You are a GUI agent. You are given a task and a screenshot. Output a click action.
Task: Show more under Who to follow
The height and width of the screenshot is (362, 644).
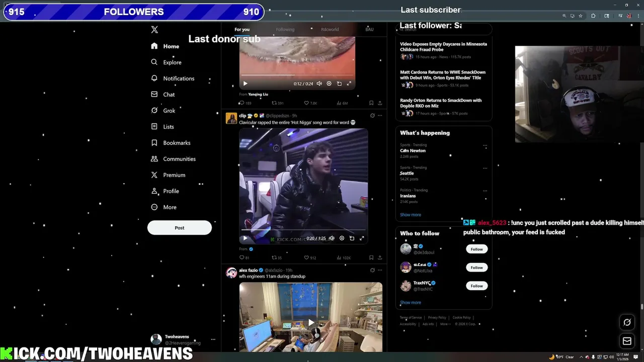click(x=411, y=303)
